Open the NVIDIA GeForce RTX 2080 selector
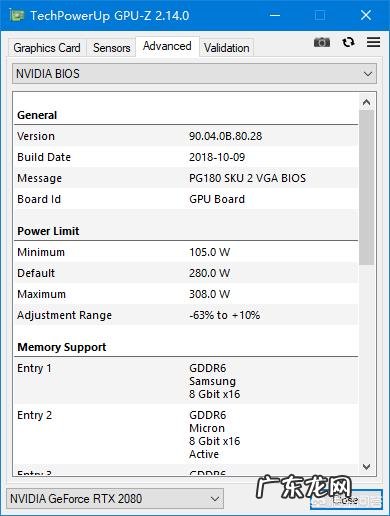 (x=115, y=499)
